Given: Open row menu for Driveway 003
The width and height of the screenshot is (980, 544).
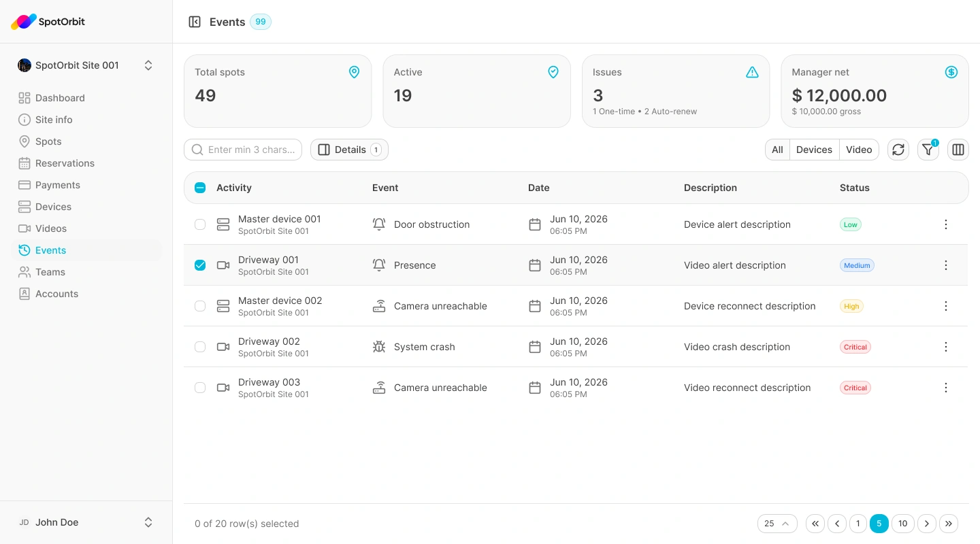Looking at the screenshot, I should coord(946,388).
